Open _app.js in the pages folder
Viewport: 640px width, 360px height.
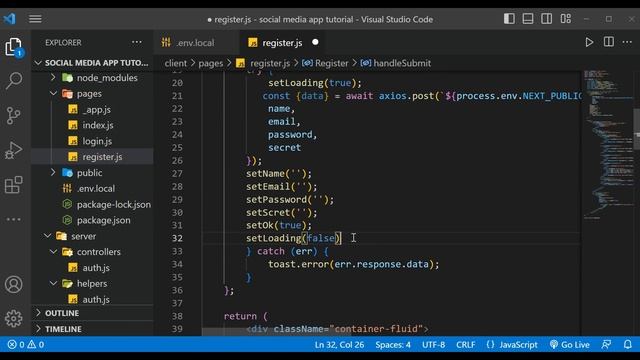pos(92,109)
